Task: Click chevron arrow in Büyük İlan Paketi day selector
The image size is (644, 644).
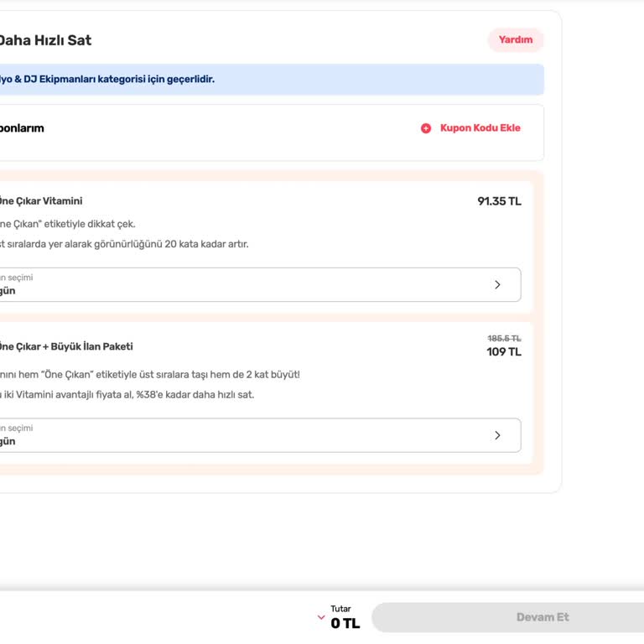Action: 497,435
